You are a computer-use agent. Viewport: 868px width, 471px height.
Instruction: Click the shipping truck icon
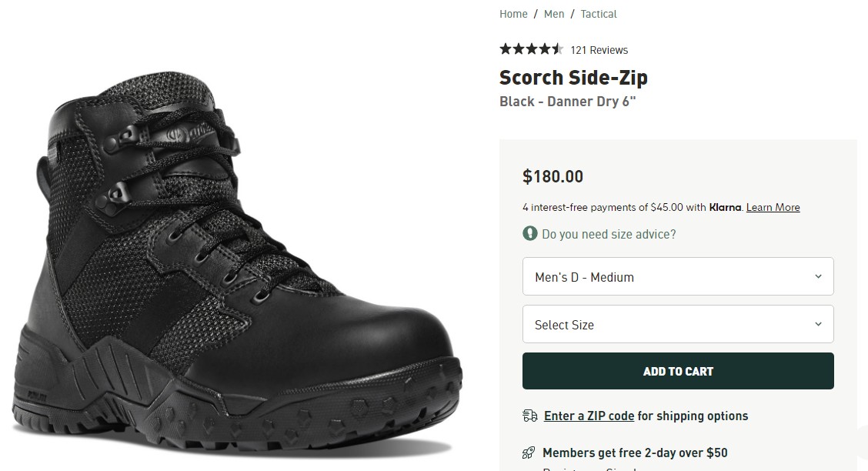tap(530, 416)
